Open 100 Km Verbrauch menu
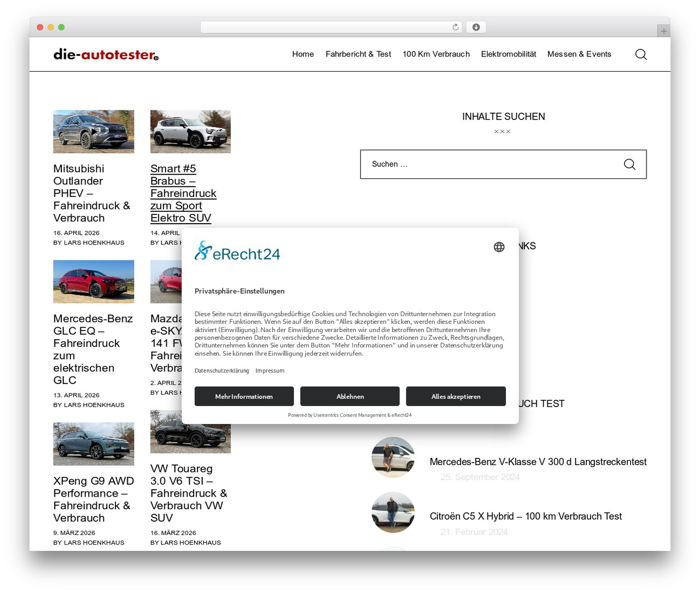 [436, 54]
